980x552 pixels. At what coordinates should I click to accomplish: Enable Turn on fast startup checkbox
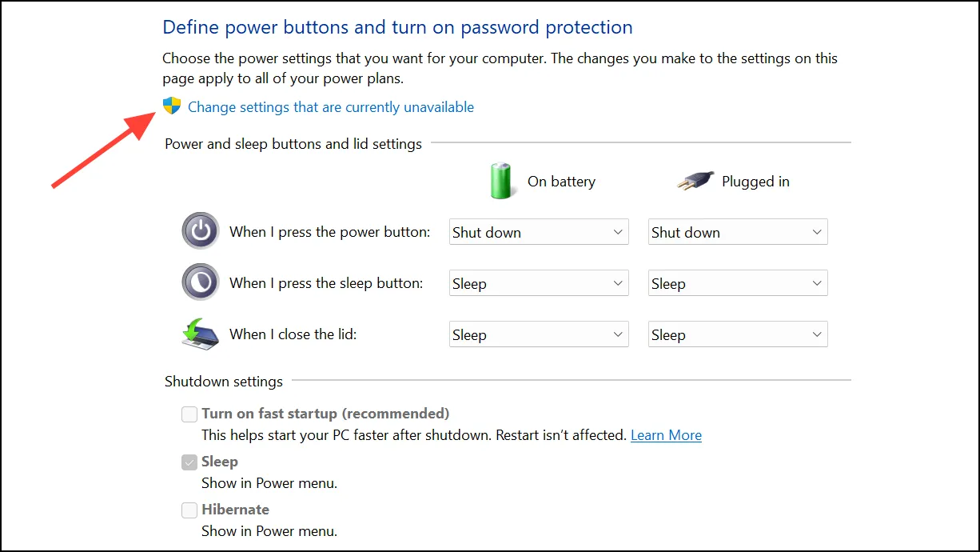(x=189, y=414)
